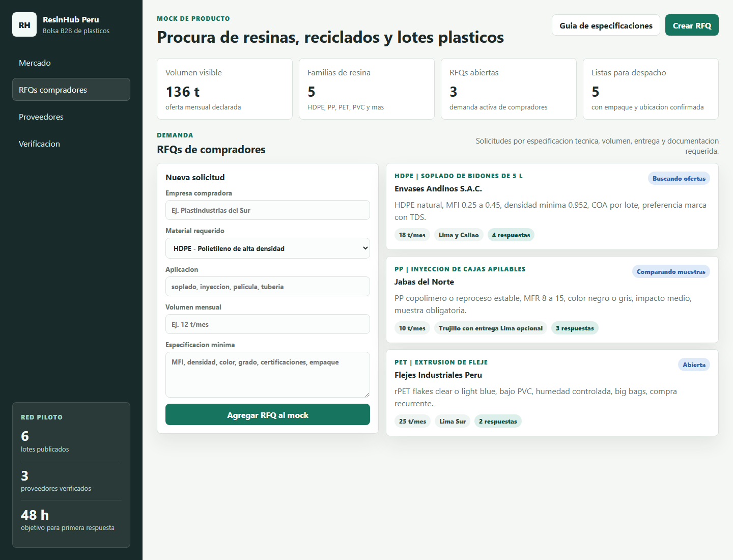Grab the Especificacion minima textarea's corner handle
733x560 pixels.
point(366,394)
